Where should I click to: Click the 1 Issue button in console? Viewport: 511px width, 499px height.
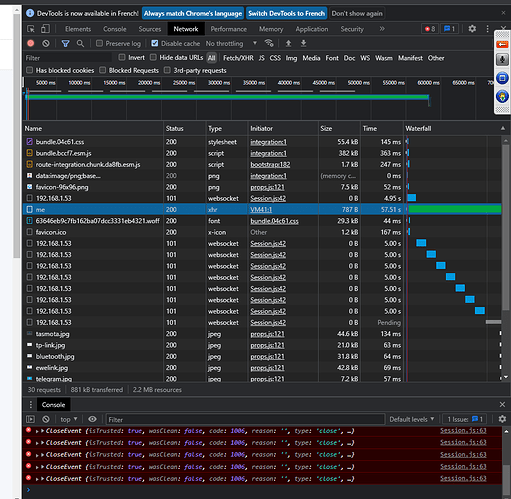point(465,419)
